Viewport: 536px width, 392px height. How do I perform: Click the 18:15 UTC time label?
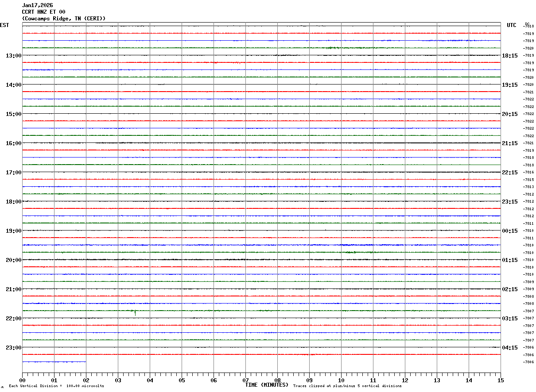tap(509, 56)
